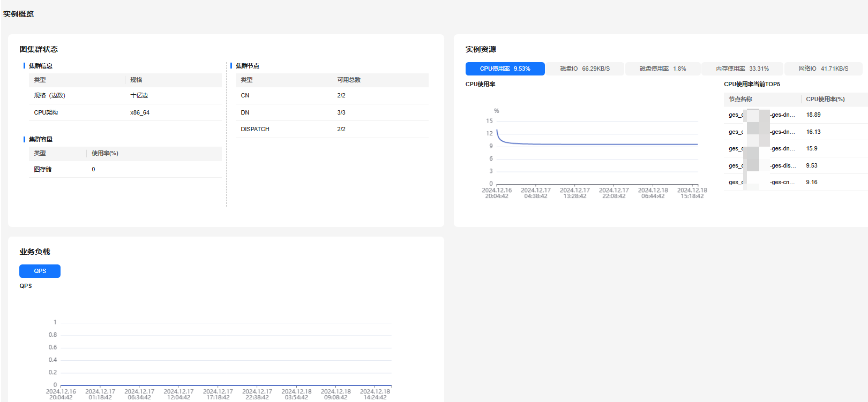
Task: Click the 实例资源 card heading
Action: pos(481,49)
